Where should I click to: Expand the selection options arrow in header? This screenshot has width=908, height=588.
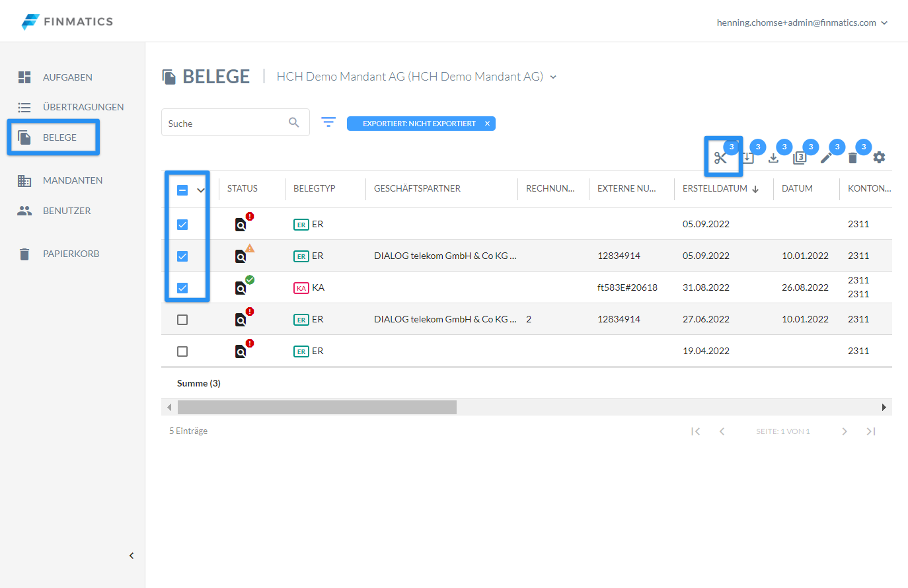pos(201,190)
